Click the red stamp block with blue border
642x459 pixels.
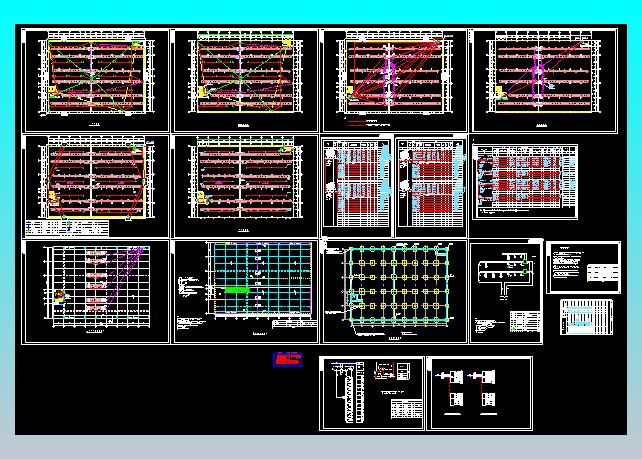point(287,360)
